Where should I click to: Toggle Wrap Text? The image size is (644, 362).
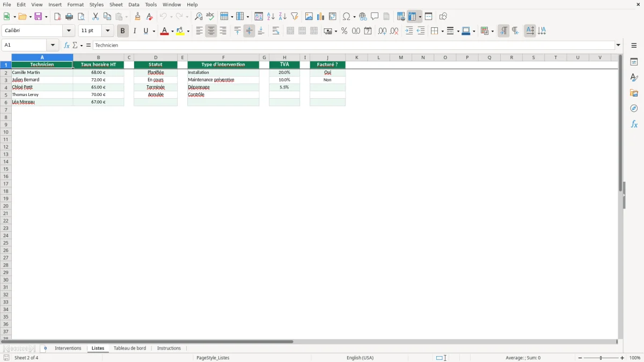(276, 31)
